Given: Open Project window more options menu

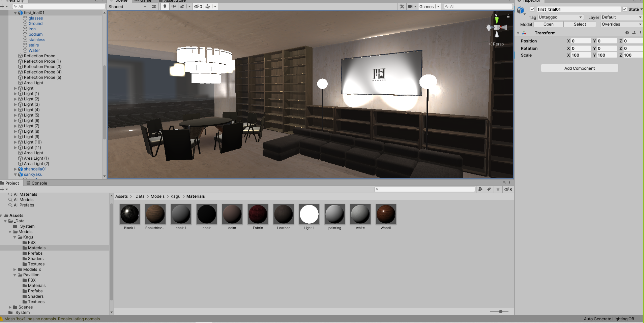Looking at the screenshot, I should pos(509,183).
